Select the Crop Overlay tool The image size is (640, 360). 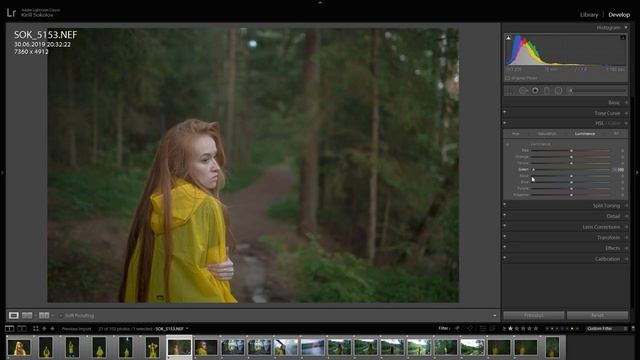510,91
